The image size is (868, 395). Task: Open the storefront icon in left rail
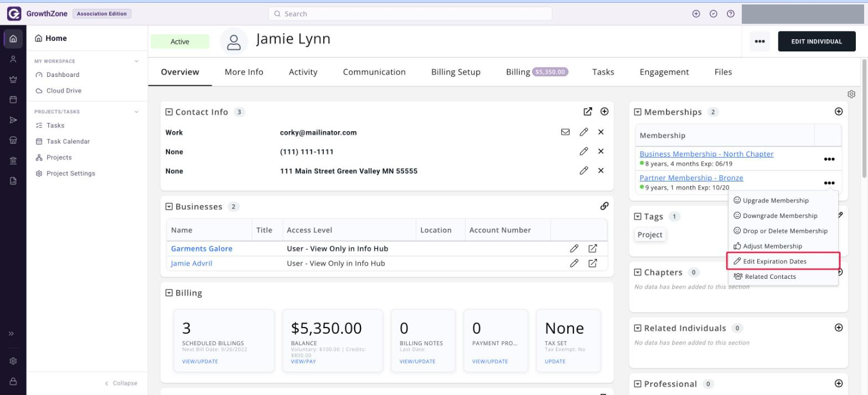13,141
